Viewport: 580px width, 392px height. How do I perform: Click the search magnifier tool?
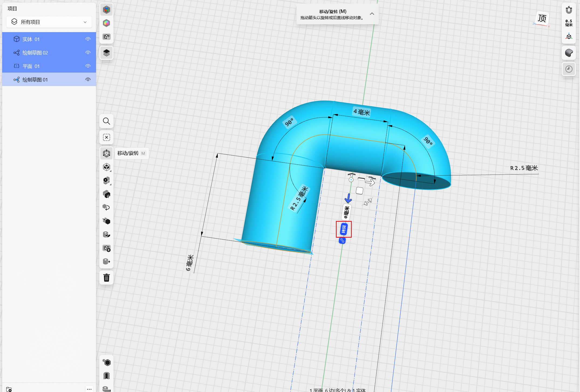pos(106,121)
